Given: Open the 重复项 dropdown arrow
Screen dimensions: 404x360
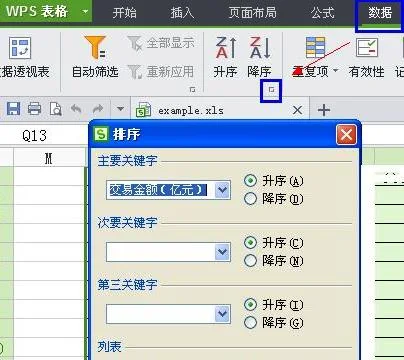Looking at the screenshot, I should [336, 70].
